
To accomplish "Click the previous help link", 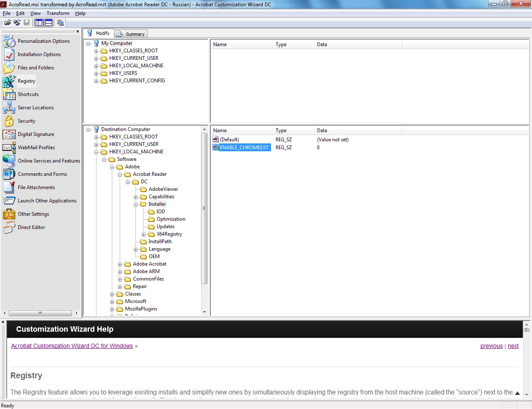I will (492, 346).
